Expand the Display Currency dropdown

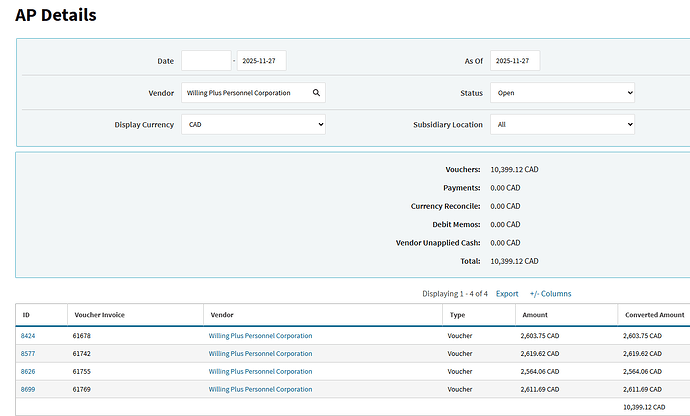coord(253,125)
